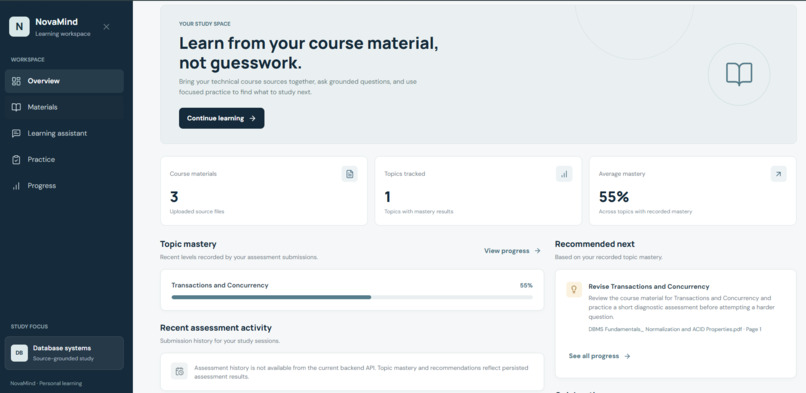Click the Learning assistant chat icon
This screenshot has height=393, width=806.
point(16,134)
